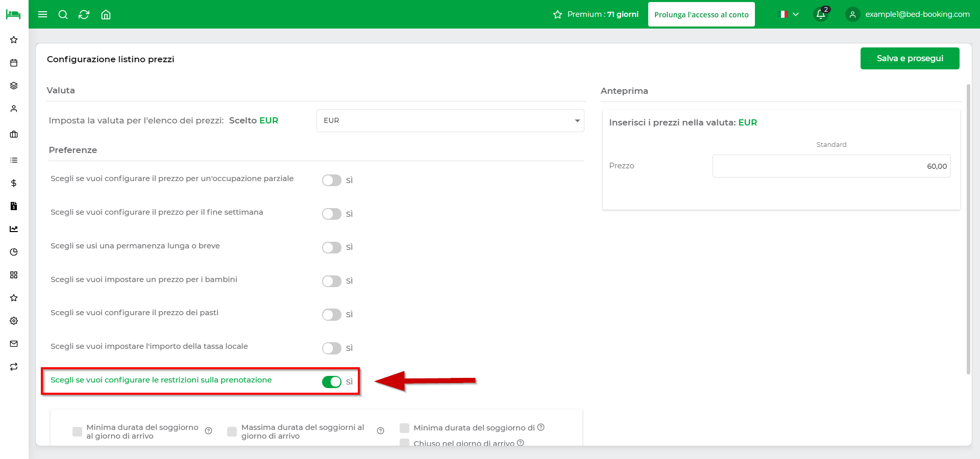Toggle prezzo dei pasti switch

(331, 315)
